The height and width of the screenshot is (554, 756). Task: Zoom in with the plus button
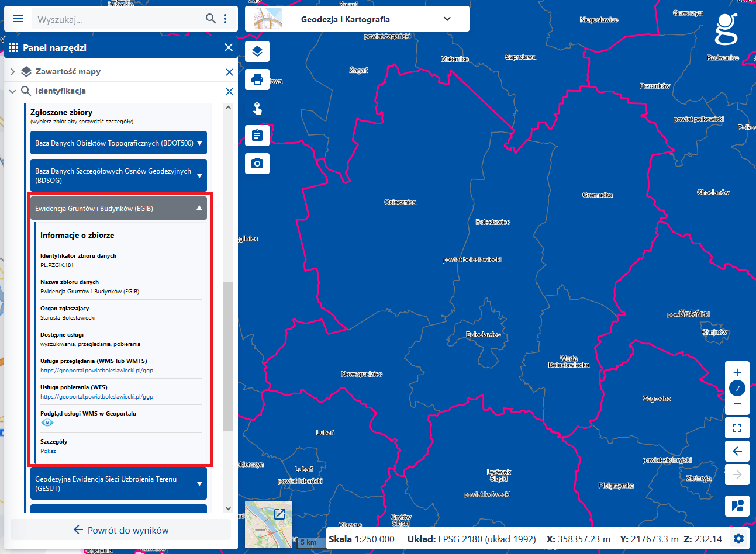737,372
